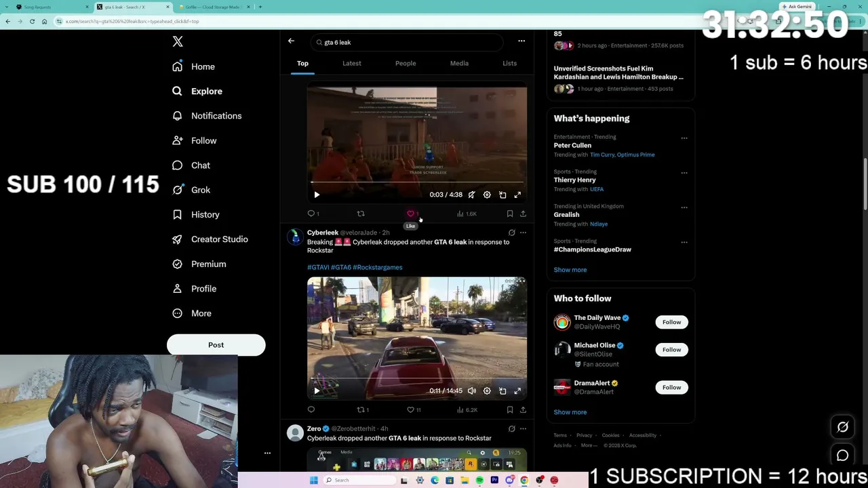Open the Windows Start menu
Screen dimensions: 868x488
[x=313, y=480]
